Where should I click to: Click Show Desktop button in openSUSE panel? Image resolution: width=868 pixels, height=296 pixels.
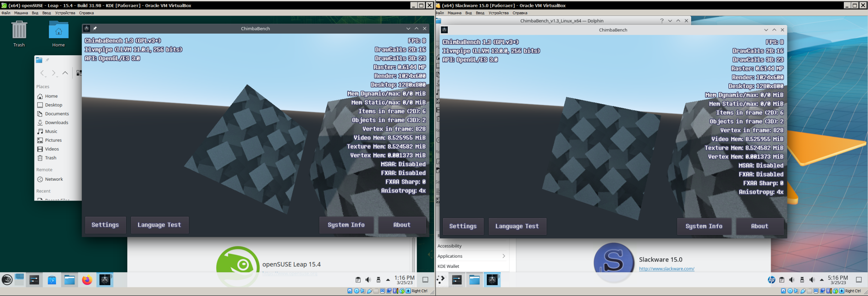(x=425, y=280)
